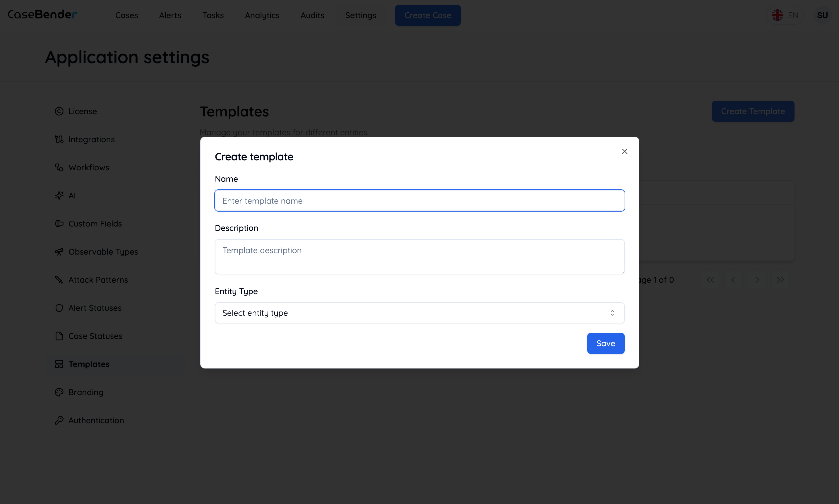Open the Select entity type dropdown
The image size is (839, 504).
[419, 313]
